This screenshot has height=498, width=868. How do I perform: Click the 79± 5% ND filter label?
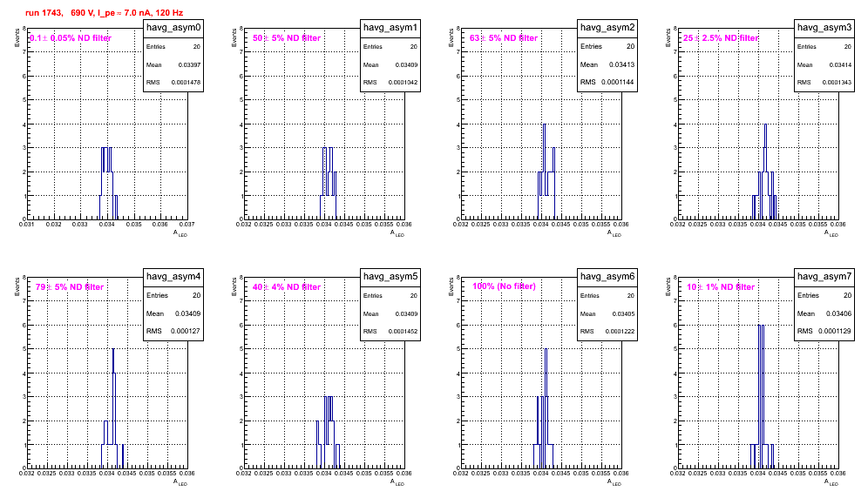[x=70, y=287]
